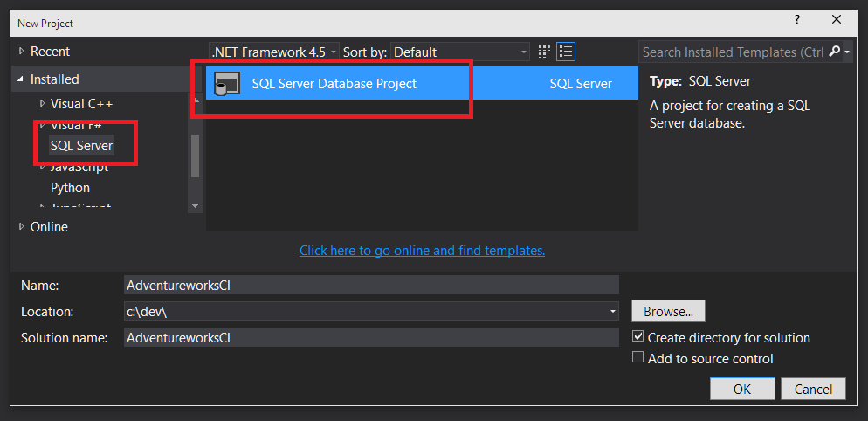Open the Sort by dropdown
868x421 pixels.
click(459, 52)
